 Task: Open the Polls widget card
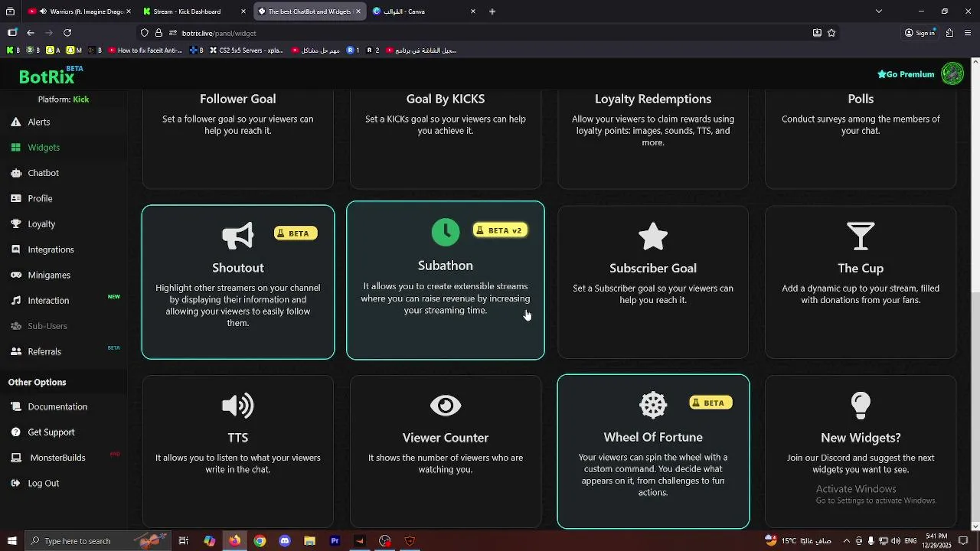[x=861, y=138]
